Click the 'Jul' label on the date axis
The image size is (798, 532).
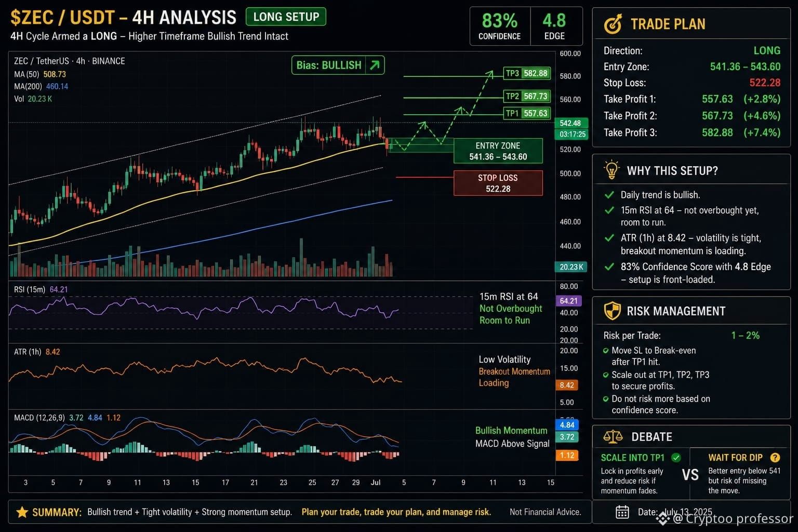tap(376, 482)
